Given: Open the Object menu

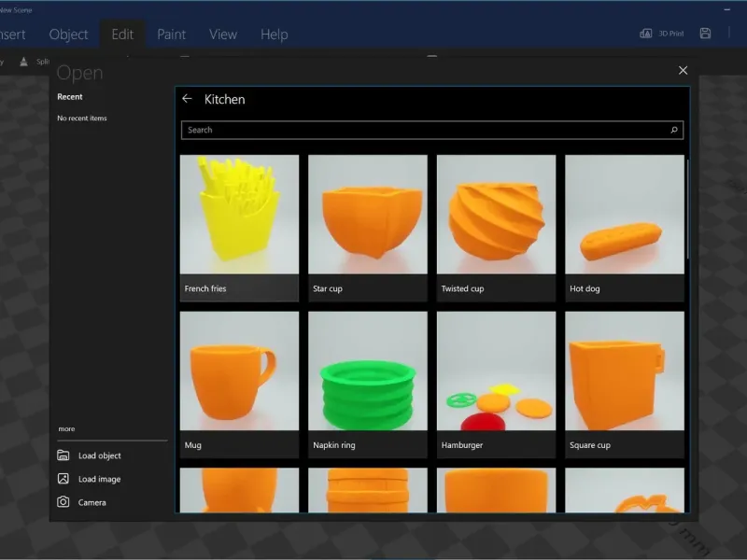Looking at the screenshot, I should click(x=68, y=35).
